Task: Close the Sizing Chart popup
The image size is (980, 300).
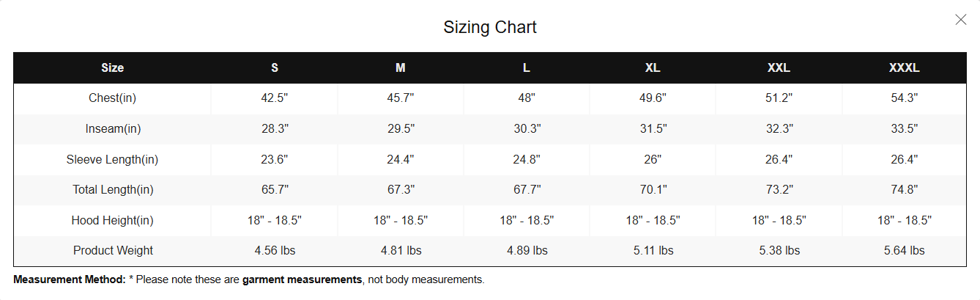Action: pyautogui.click(x=960, y=20)
